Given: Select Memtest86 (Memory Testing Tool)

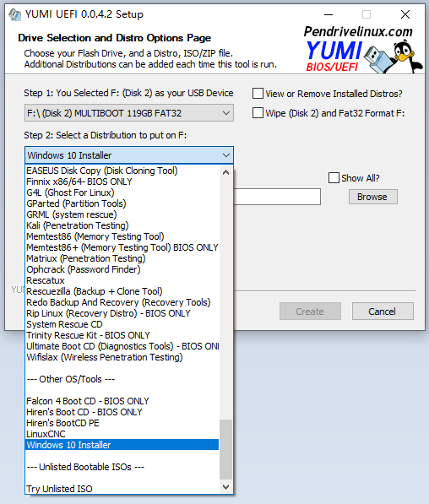Looking at the screenshot, I should [x=122, y=236].
